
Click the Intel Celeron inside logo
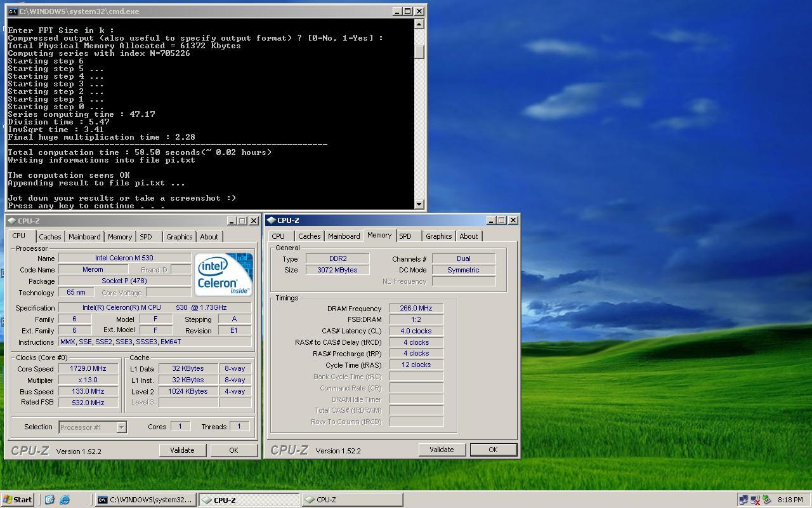pos(224,274)
